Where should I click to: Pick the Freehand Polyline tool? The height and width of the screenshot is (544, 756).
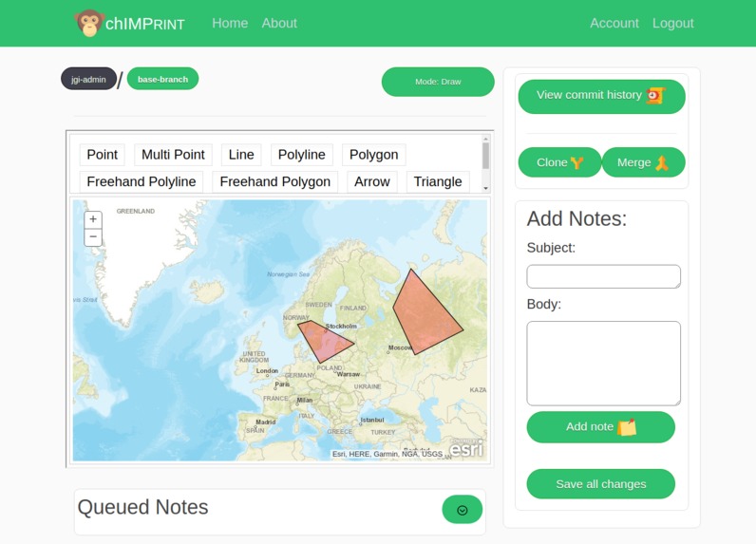[x=142, y=181]
